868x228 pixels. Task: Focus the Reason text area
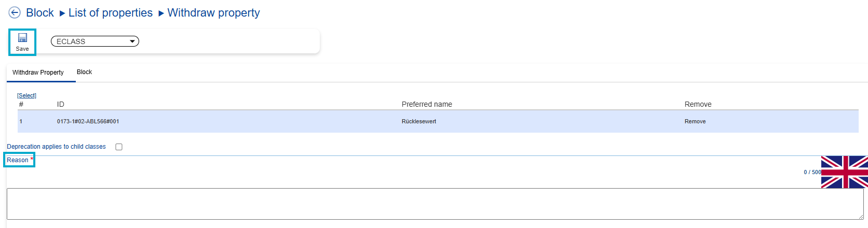point(434,204)
